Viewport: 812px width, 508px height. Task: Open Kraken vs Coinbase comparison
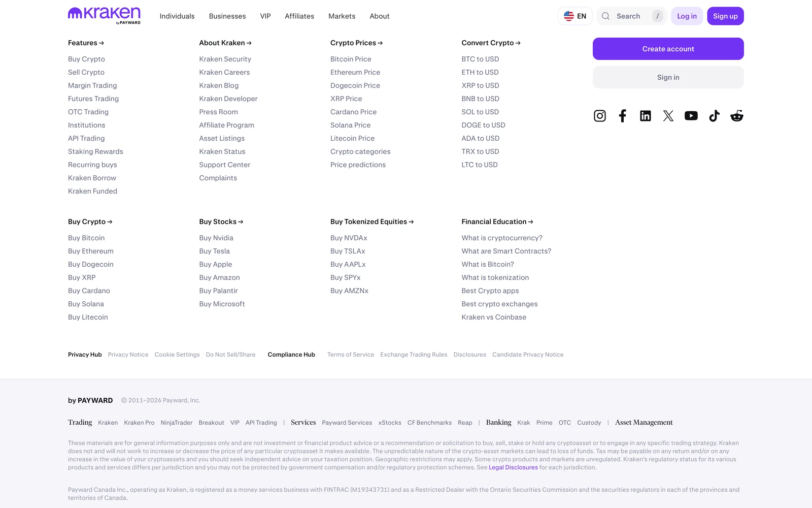coord(494,317)
